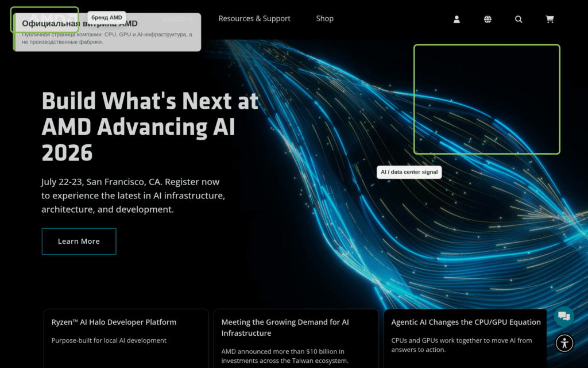Open the accessibility options icon
The width and height of the screenshot is (588, 368).
(564, 343)
